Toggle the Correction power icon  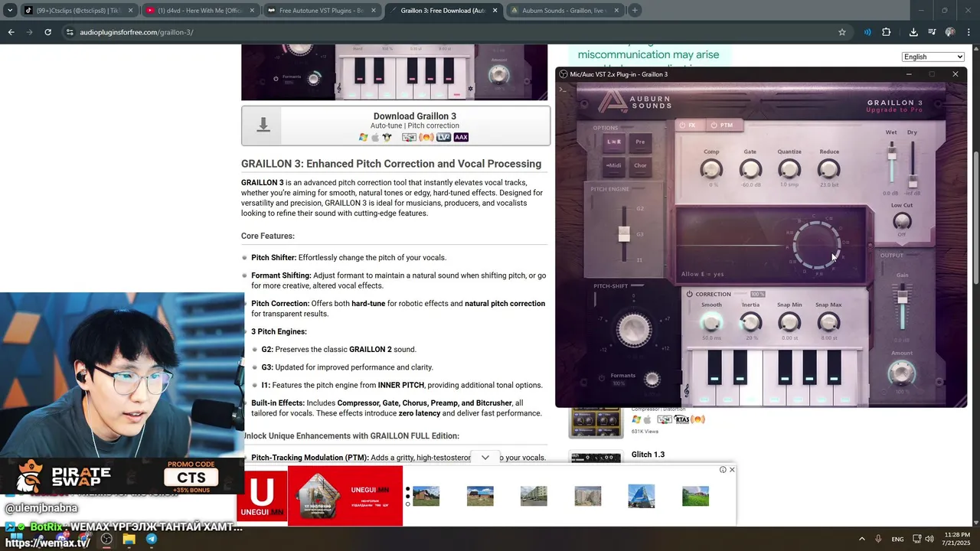[x=689, y=294]
